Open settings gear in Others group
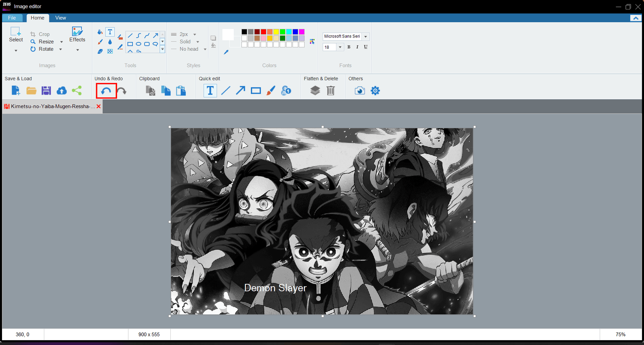 pos(375,91)
